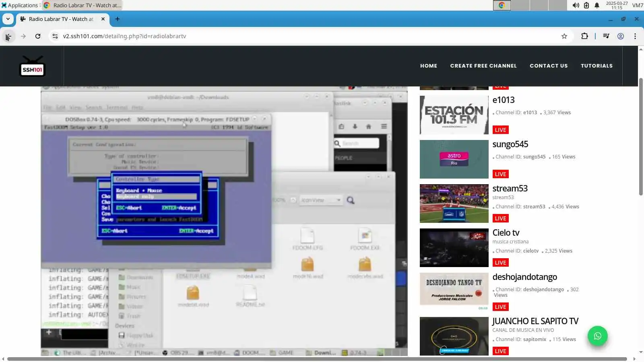Click the clock showing 2025-03-27 11:15
Image resolution: width=644 pixels, height=362 pixels.
pos(617,5)
